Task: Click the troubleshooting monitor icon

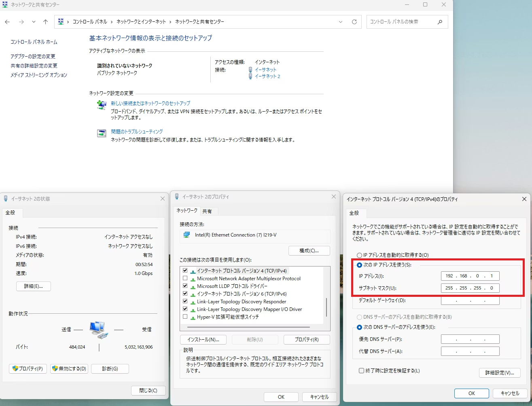Action: (x=102, y=133)
